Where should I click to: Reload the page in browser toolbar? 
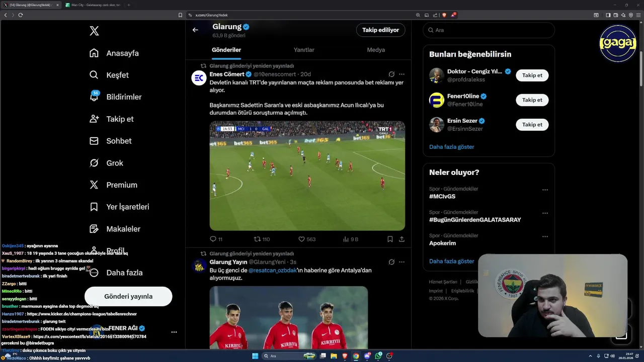21,15
